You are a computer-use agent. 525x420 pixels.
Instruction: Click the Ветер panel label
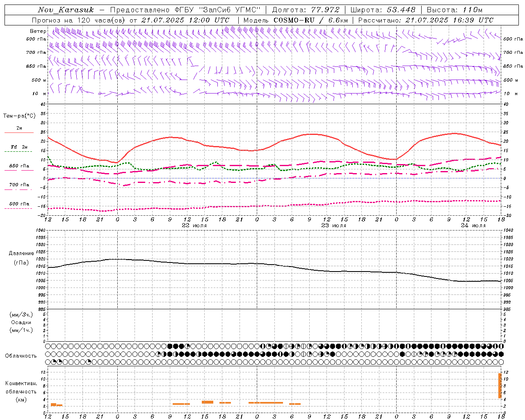38,31
